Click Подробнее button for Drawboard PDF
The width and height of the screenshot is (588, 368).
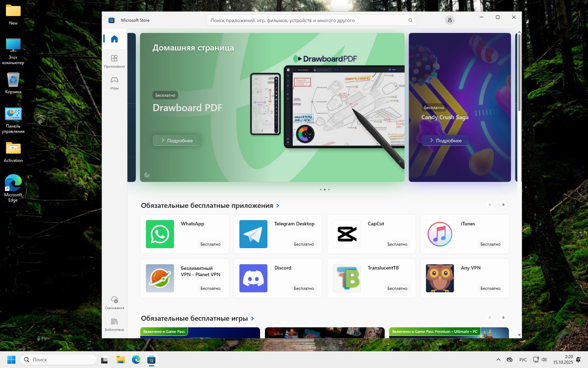[177, 141]
